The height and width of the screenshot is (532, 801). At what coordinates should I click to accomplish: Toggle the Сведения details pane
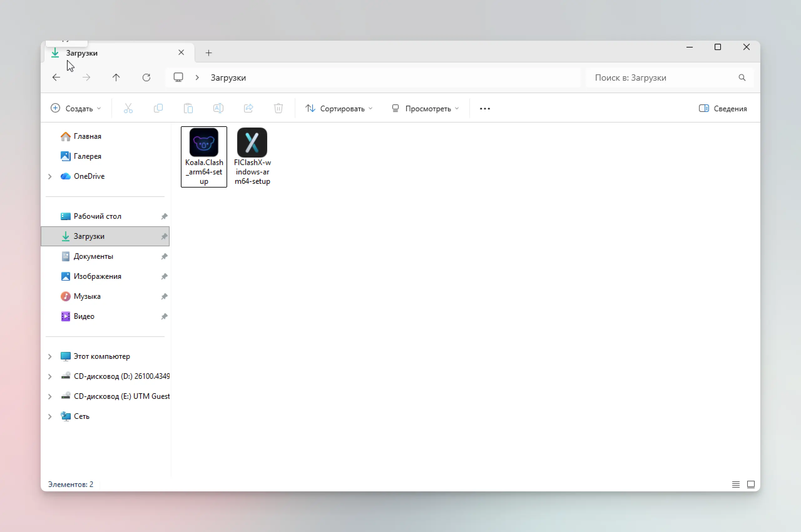click(723, 108)
